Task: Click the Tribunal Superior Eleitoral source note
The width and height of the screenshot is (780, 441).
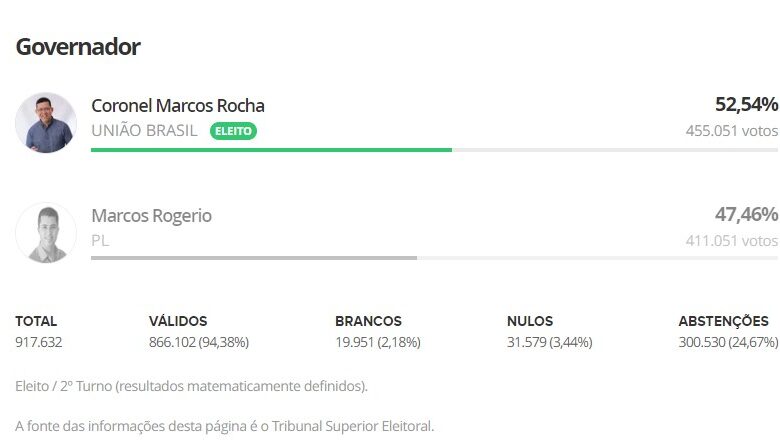Action: click(x=225, y=426)
